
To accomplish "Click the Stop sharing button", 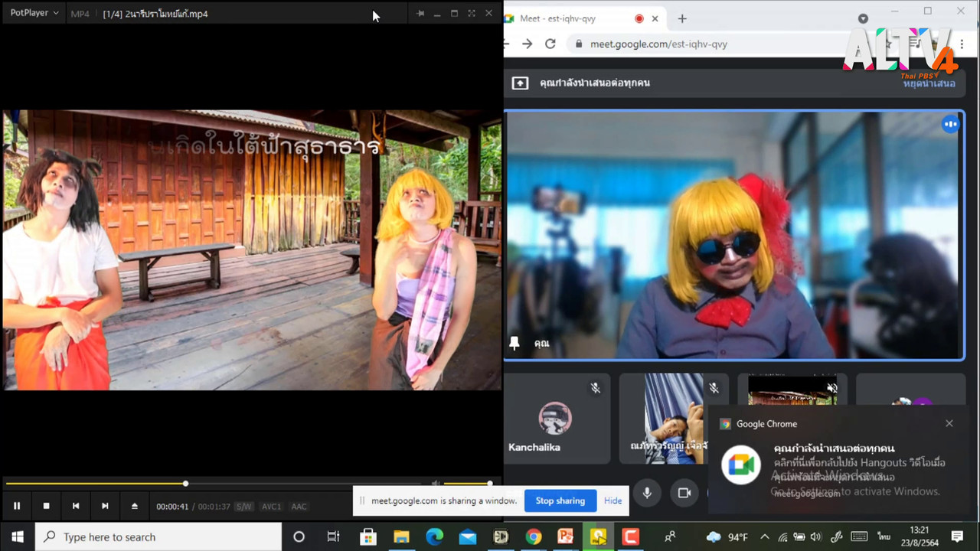I will point(560,500).
